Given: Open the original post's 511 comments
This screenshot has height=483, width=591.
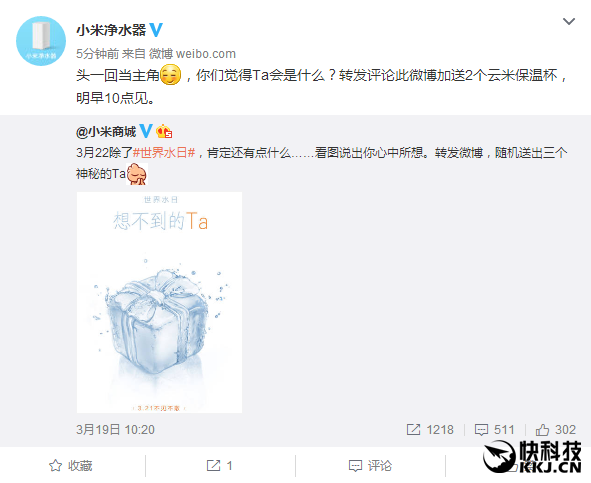Looking at the screenshot, I should pyautogui.click(x=494, y=430).
